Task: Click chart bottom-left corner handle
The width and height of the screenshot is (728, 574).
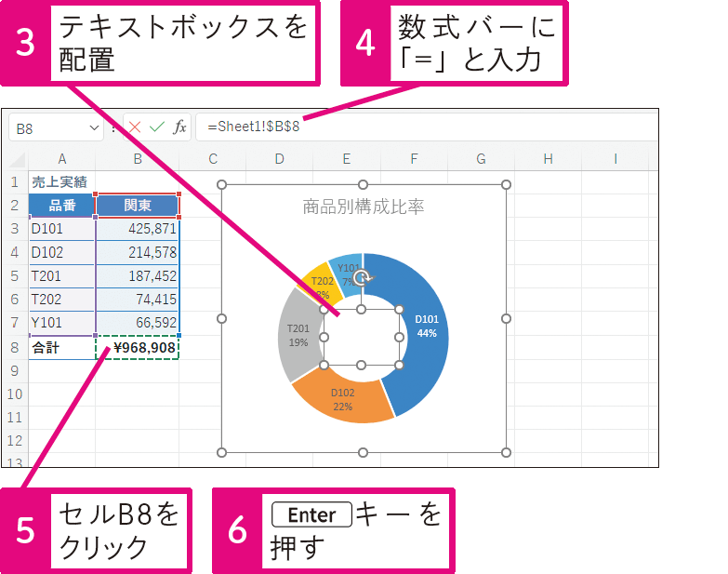Action: (222, 452)
